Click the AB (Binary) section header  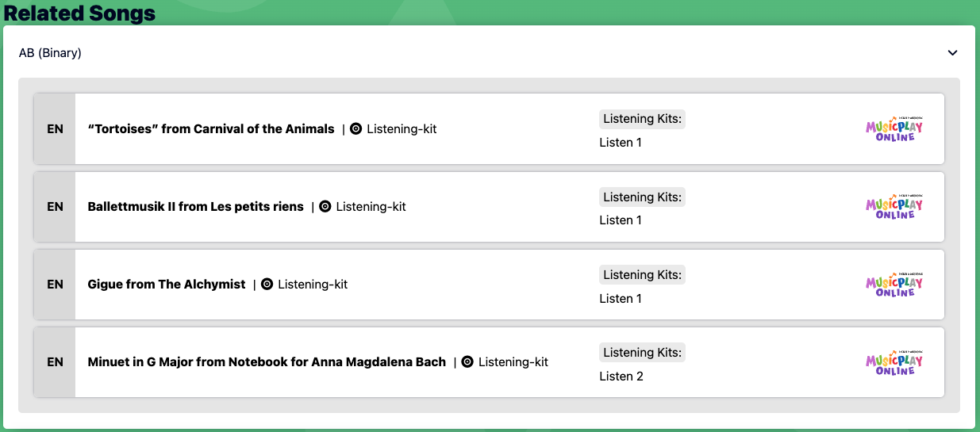tap(51, 53)
